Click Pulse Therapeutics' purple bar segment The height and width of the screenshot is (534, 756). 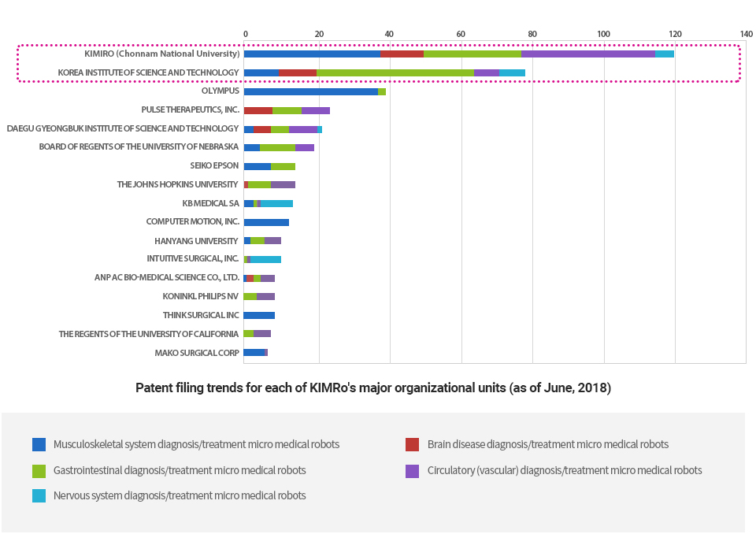click(316, 110)
